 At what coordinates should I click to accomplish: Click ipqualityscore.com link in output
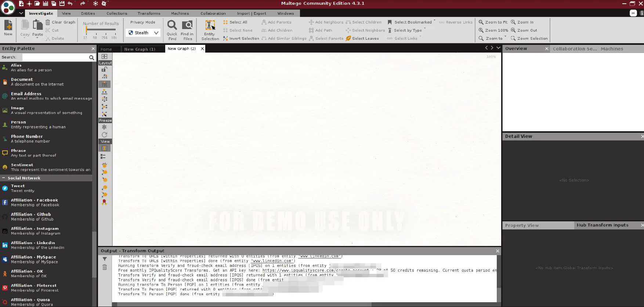click(316, 270)
